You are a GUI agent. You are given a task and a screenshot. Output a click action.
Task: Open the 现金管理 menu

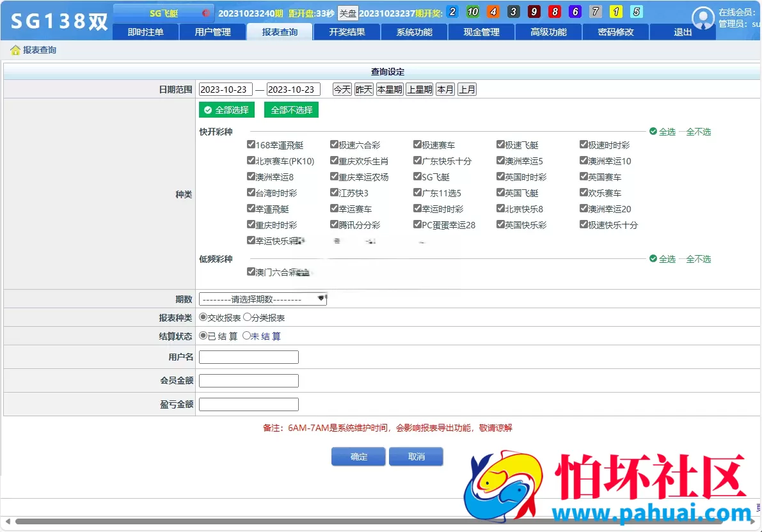pos(481,32)
